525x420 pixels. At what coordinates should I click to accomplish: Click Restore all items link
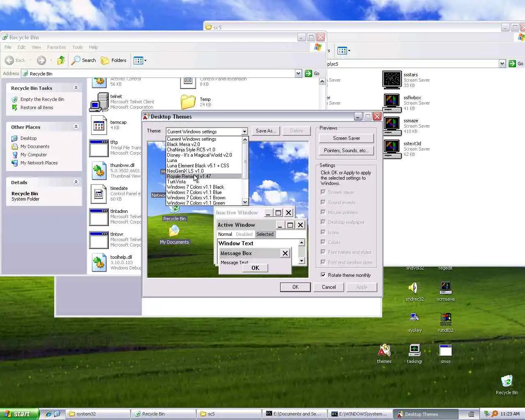pyautogui.click(x=37, y=107)
